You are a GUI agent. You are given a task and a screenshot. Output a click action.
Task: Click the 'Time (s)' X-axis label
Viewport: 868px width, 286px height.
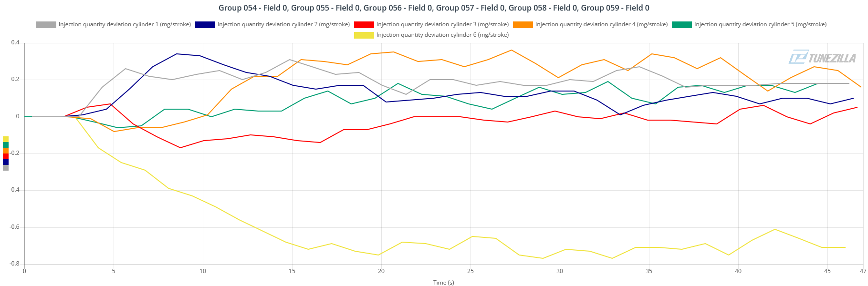(x=443, y=283)
